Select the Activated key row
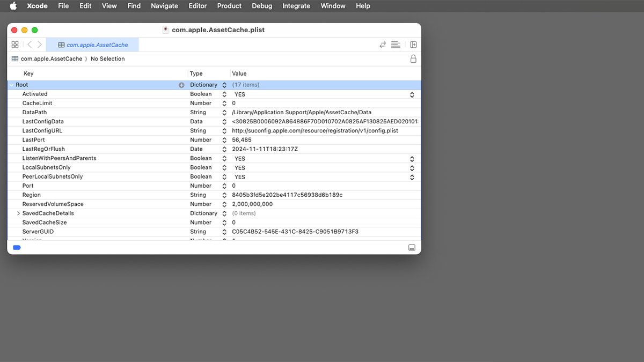The width and height of the screenshot is (644, 362). coord(35,94)
